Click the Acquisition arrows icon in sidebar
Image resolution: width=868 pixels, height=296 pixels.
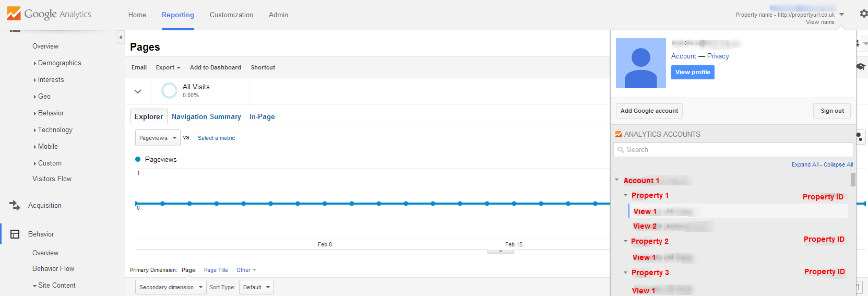click(15, 205)
